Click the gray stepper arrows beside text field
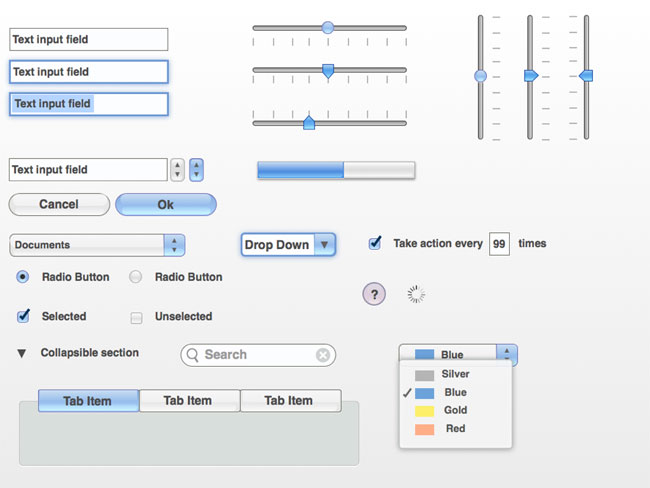The image size is (650, 488). [x=177, y=170]
